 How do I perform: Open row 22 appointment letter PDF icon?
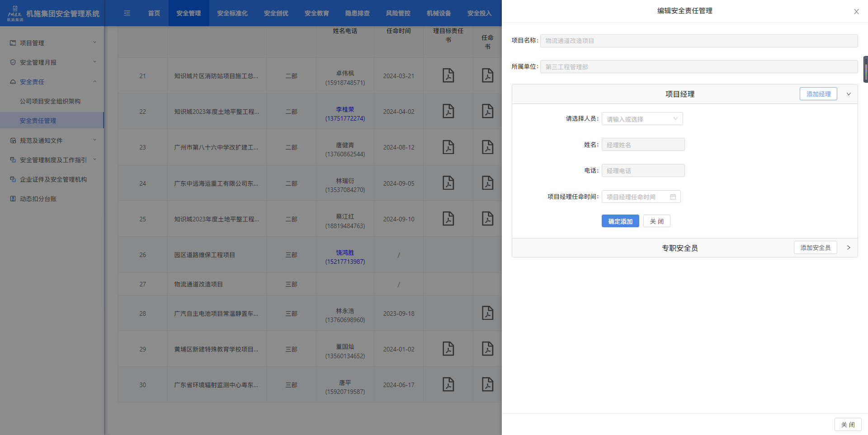pos(487,111)
